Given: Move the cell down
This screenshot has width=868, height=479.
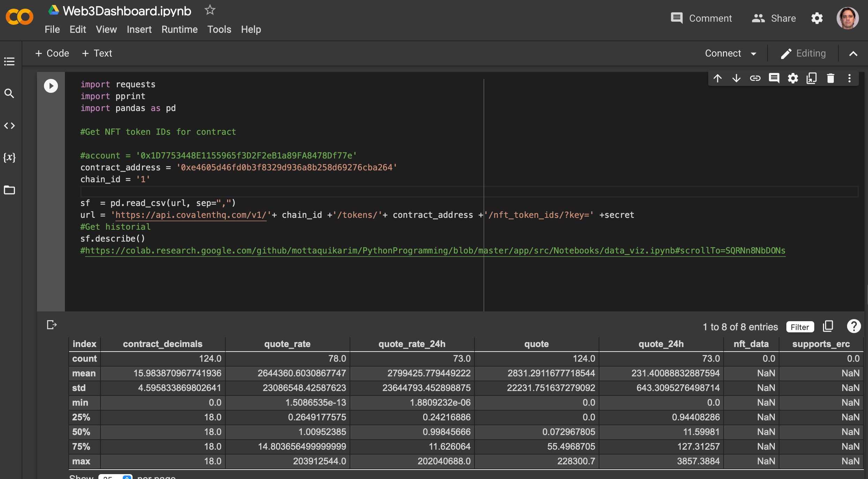Looking at the screenshot, I should [736, 78].
